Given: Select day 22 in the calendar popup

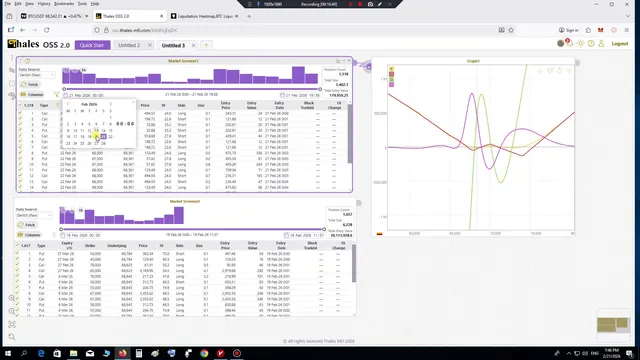Looking at the screenshot, I should 110,137.
